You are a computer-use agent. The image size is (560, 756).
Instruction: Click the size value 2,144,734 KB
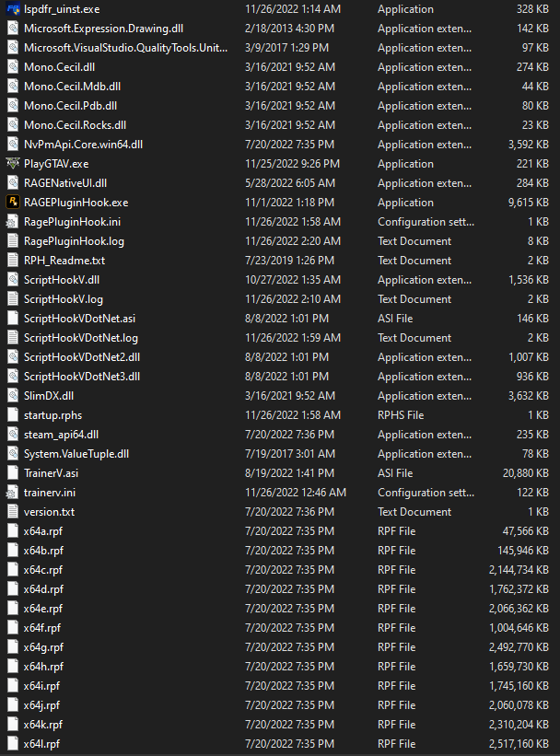click(x=519, y=570)
